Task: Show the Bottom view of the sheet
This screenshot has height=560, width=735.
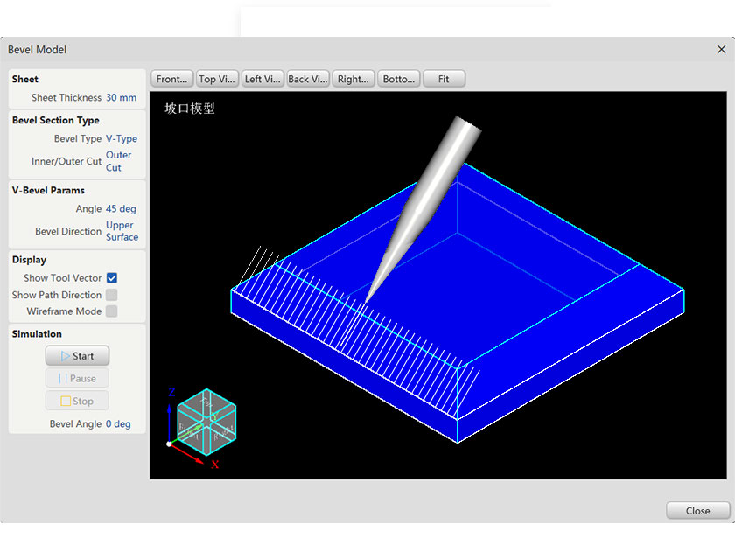Action: 399,78
